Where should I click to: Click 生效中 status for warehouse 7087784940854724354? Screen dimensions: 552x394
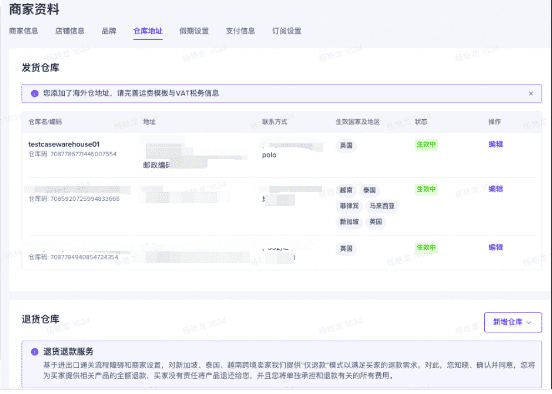(426, 248)
